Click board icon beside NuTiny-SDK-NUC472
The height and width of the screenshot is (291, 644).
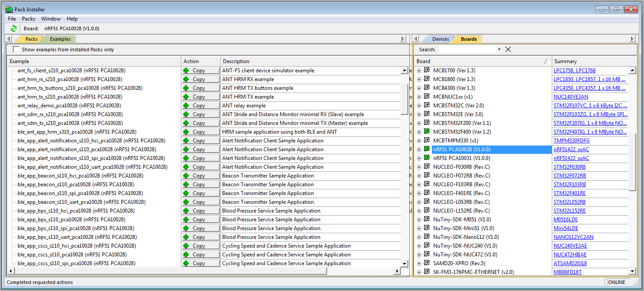coord(427,254)
